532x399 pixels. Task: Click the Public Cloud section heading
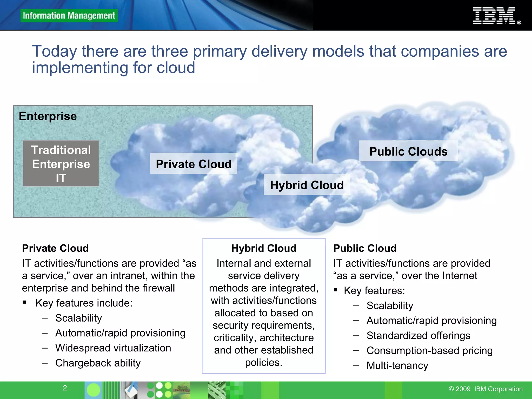(365, 248)
